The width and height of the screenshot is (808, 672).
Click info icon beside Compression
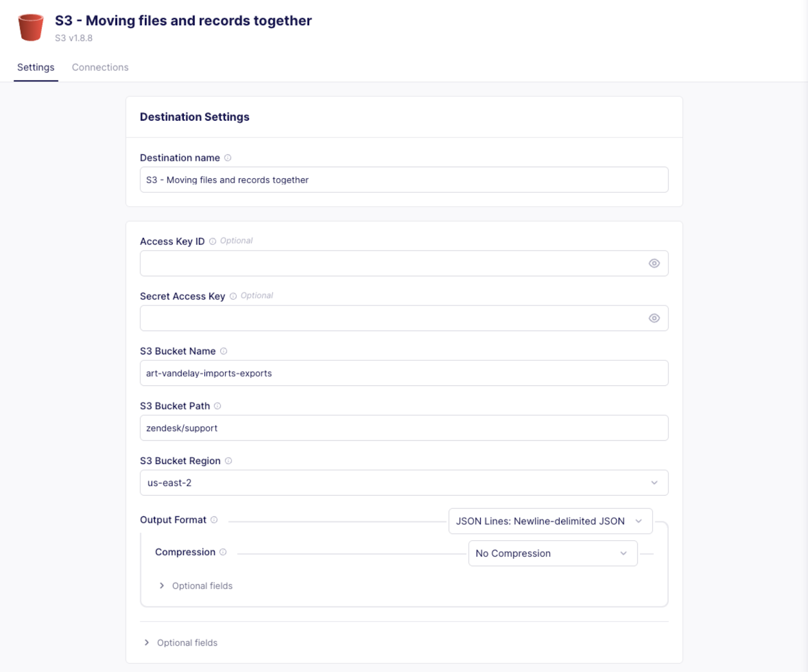click(x=223, y=552)
